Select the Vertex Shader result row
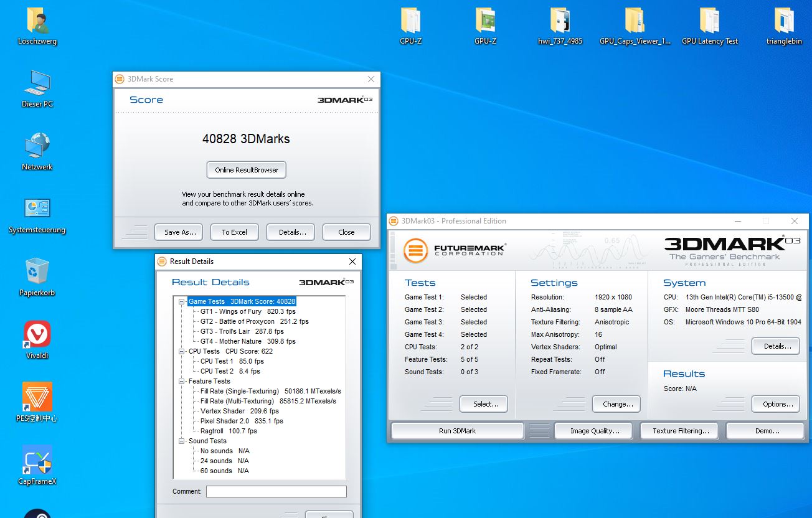Image resolution: width=812 pixels, height=518 pixels. (239, 411)
